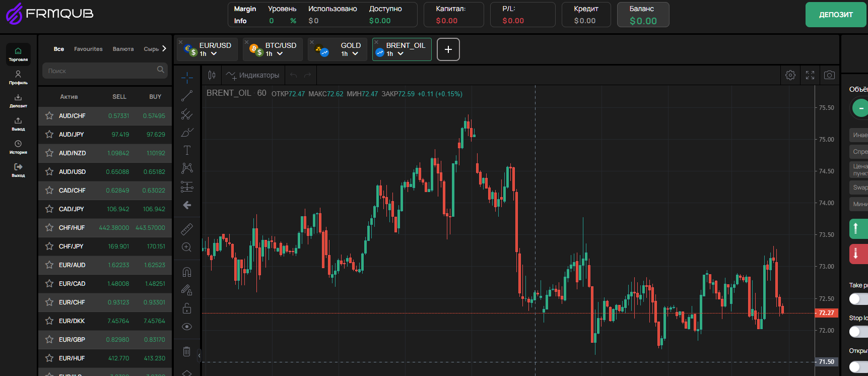Open chart settings gear icon

pyautogui.click(x=790, y=75)
